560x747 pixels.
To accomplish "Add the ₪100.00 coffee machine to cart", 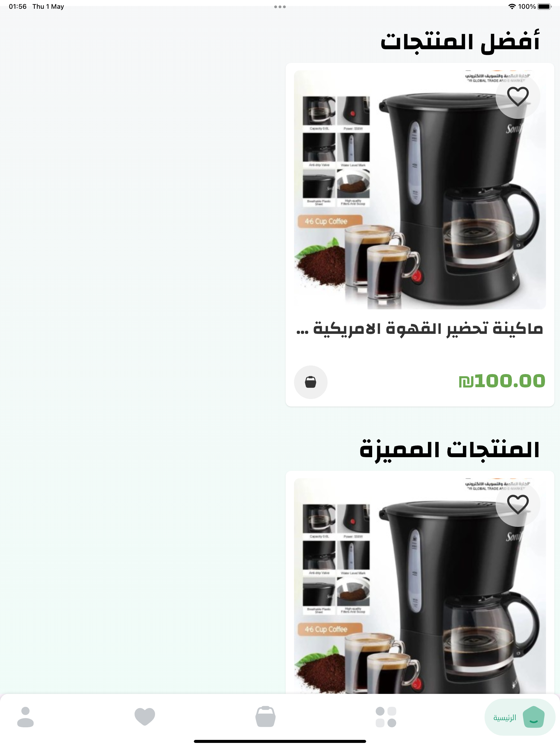I will click(x=310, y=382).
